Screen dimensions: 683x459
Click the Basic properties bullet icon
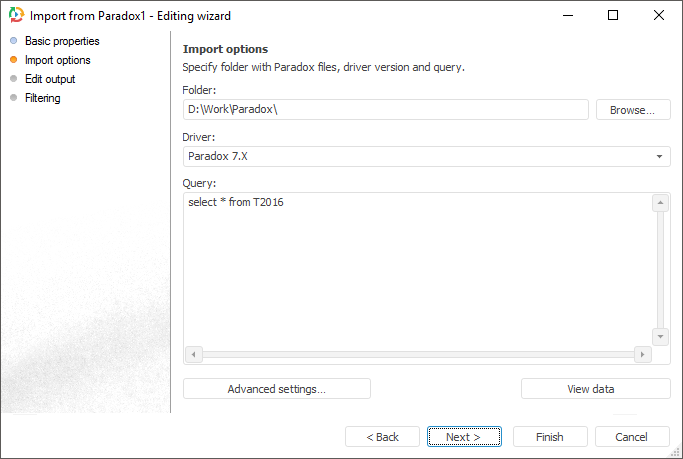13,41
